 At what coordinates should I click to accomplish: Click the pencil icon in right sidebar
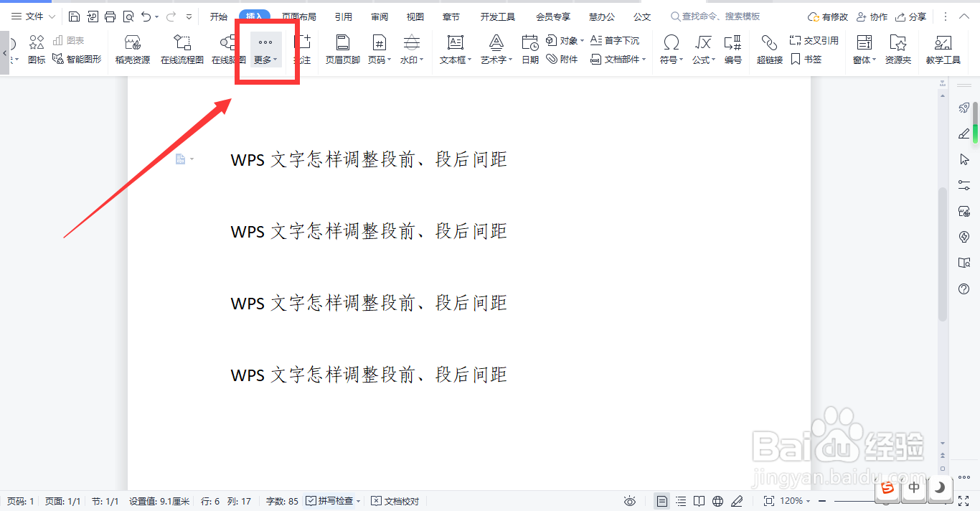pyautogui.click(x=964, y=133)
